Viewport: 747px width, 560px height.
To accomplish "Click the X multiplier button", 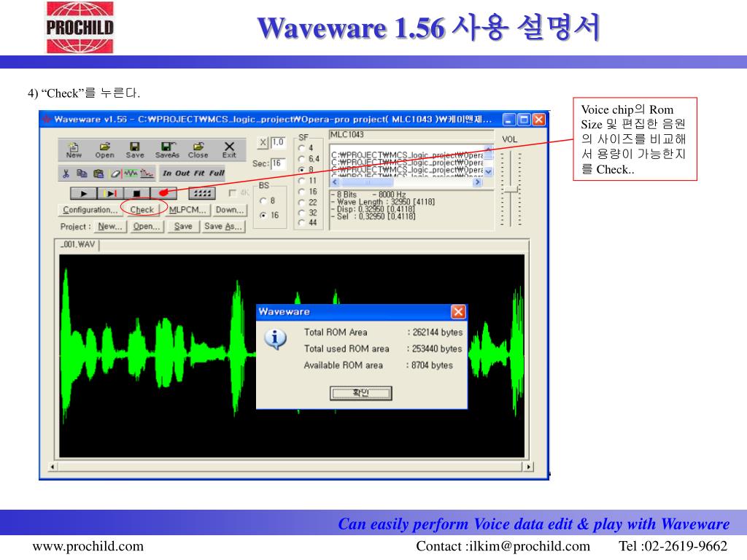I will pos(263,142).
